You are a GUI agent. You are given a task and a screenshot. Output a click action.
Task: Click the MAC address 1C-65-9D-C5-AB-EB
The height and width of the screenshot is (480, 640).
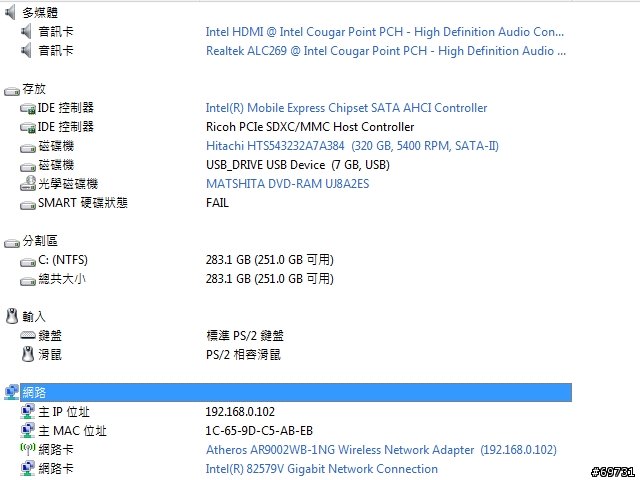(259, 431)
